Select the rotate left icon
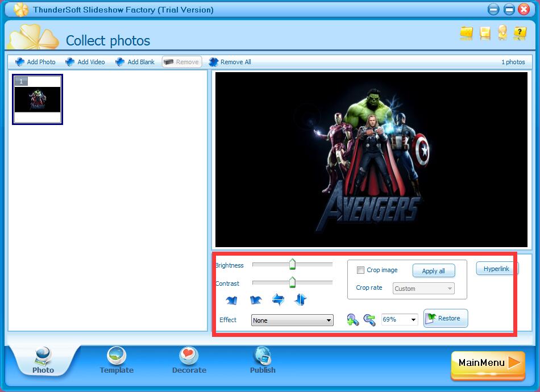 coord(232,299)
